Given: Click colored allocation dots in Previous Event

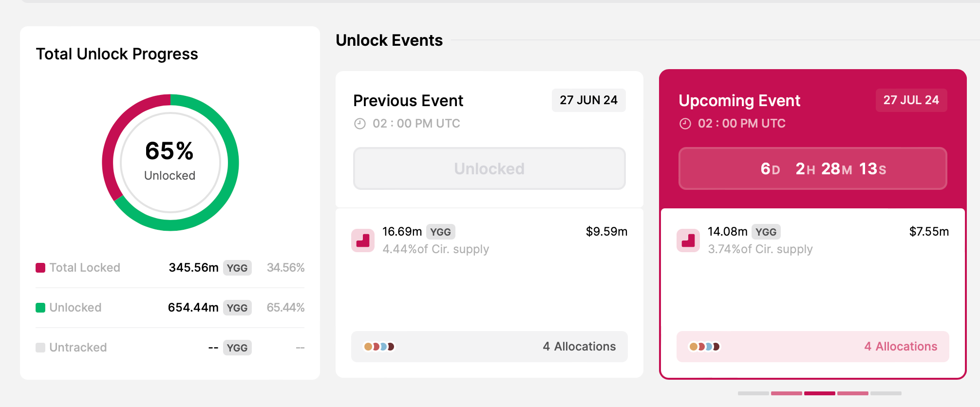Looking at the screenshot, I should click(x=379, y=347).
